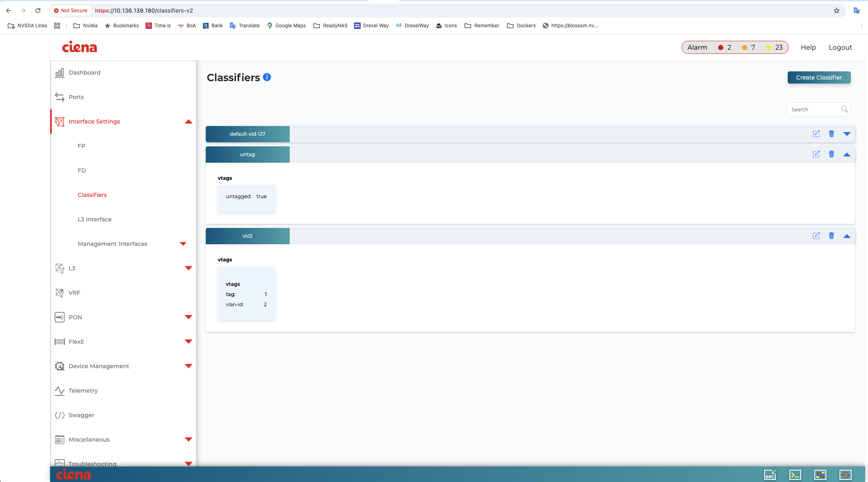Expand the PON menu arrow
This screenshot has height=482, width=868.
188,317
